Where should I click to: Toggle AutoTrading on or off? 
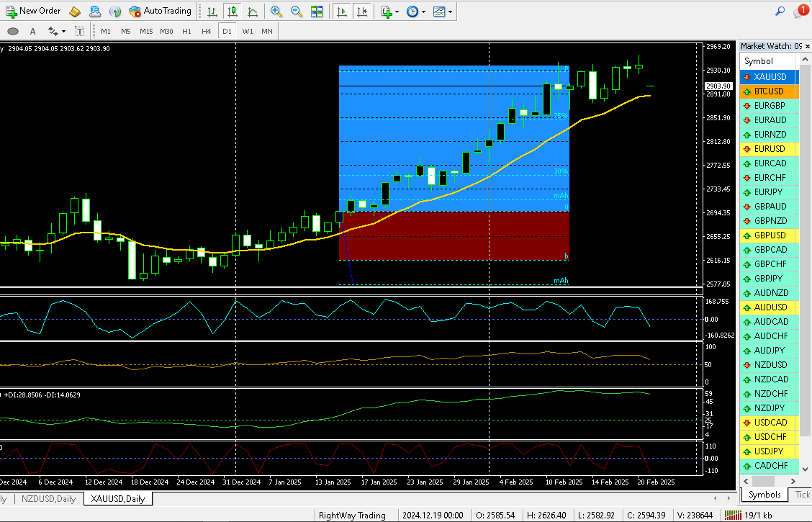coord(160,11)
